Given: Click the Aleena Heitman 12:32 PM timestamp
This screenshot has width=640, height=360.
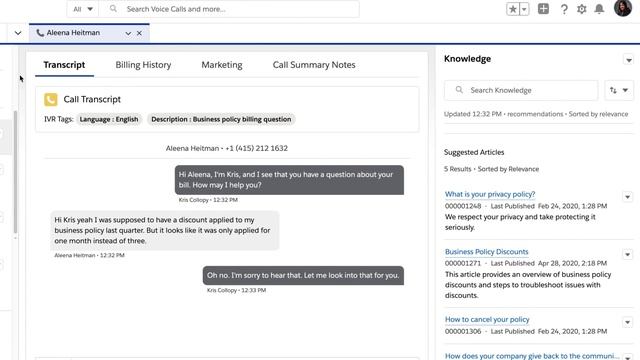Looking at the screenshot, I should (x=89, y=256).
